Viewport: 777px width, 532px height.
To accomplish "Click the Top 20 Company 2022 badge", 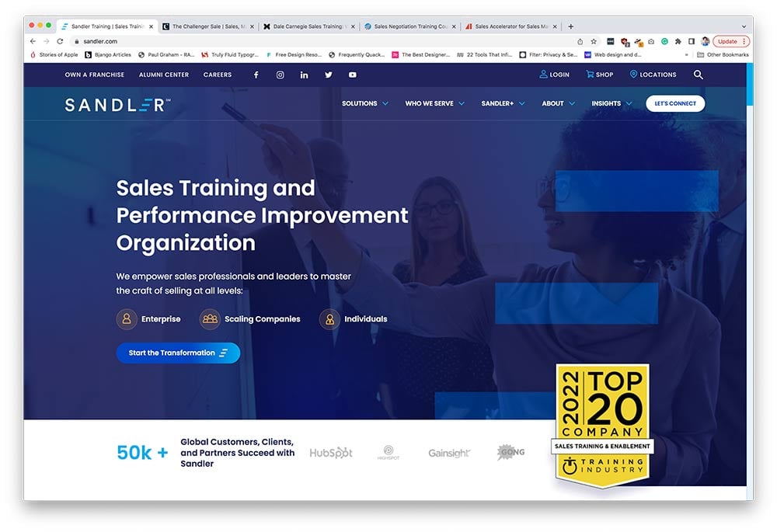I will pyautogui.click(x=603, y=426).
